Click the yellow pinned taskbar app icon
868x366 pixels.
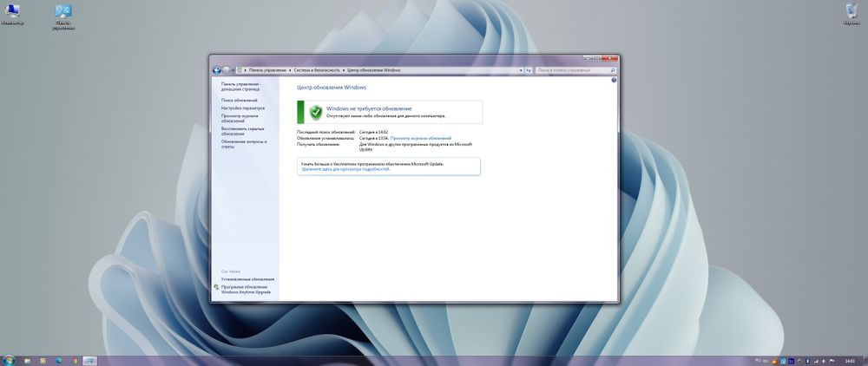[x=43, y=361]
